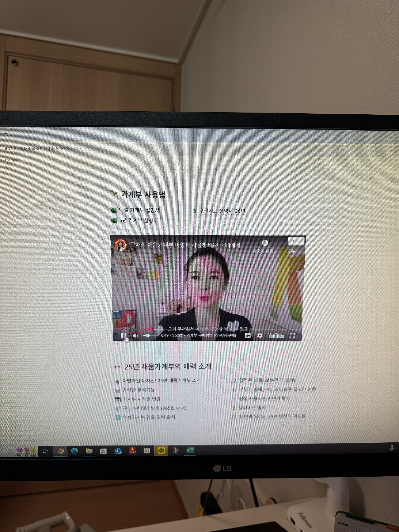This screenshot has height=532, width=399.
Task: Click the Watch later clock icon
Action: coord(265,243)
